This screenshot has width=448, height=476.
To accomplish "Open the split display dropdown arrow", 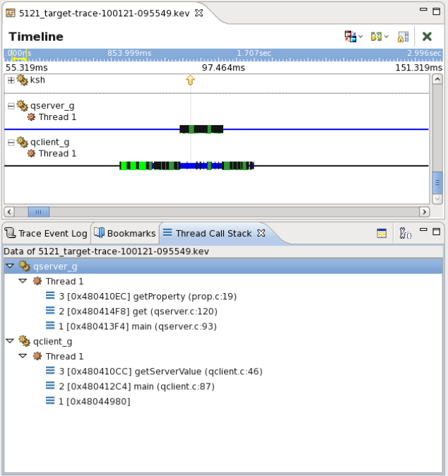I will click(387, 37).
